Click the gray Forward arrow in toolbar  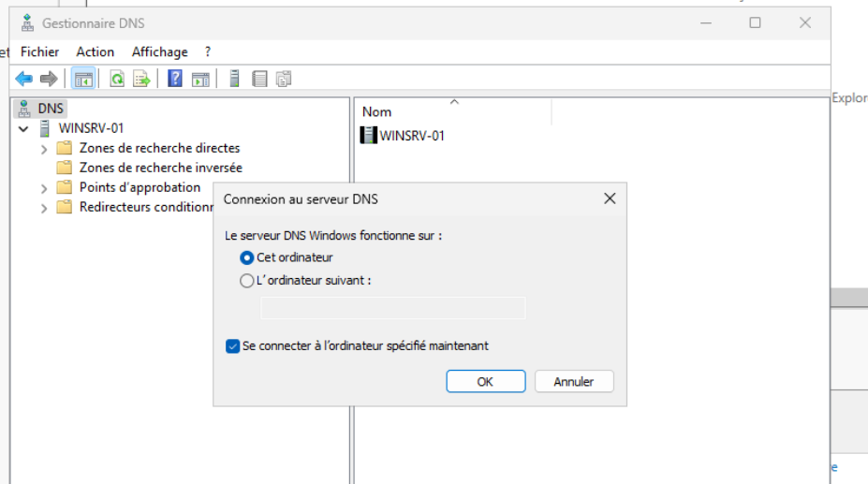[48, 80]
